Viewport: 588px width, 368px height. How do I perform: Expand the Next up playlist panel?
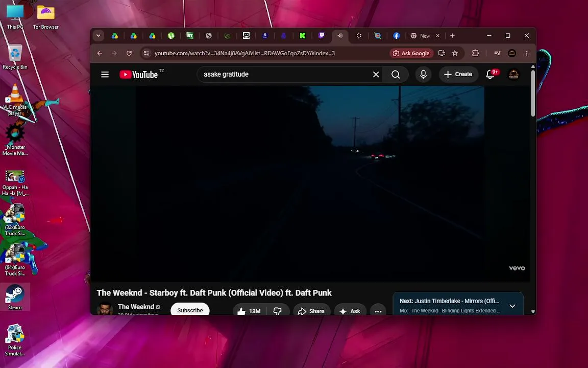(512, 306)
